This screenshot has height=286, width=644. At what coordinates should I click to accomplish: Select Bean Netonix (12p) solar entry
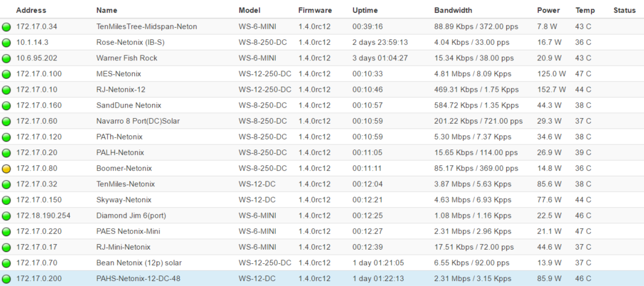coord(139,263)
